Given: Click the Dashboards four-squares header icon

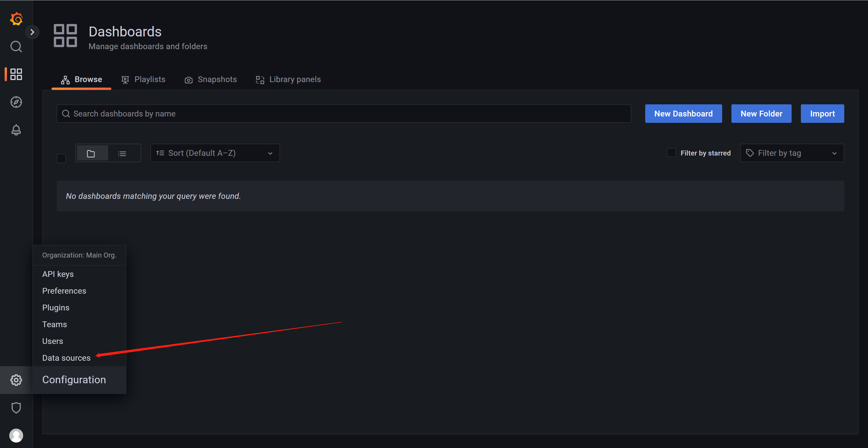Looking at the screenshot, I should pos(65,35).
